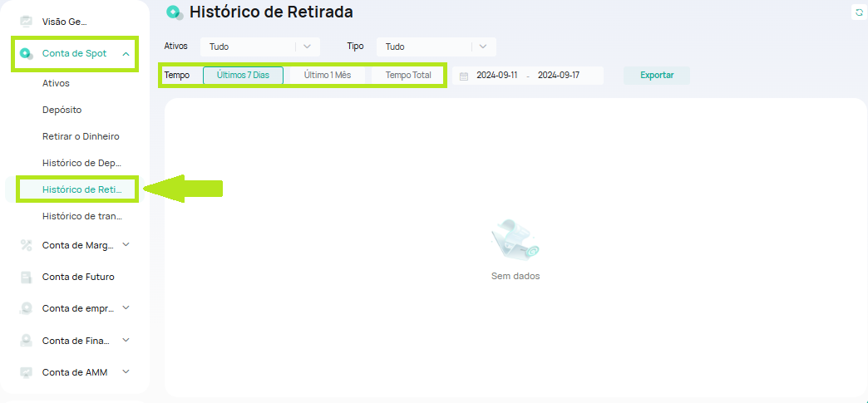Go to Depósito in the sidebar
The width and height of the screenshot is (868, 403).
[x=62, y=111]
